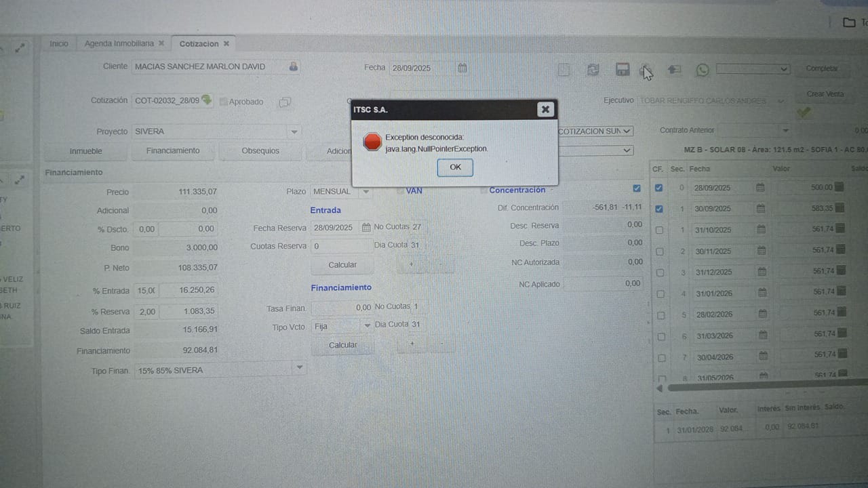Open WhatsApp share icon
This screenshot has width=868, height=488.
click(x=702, y=70)
